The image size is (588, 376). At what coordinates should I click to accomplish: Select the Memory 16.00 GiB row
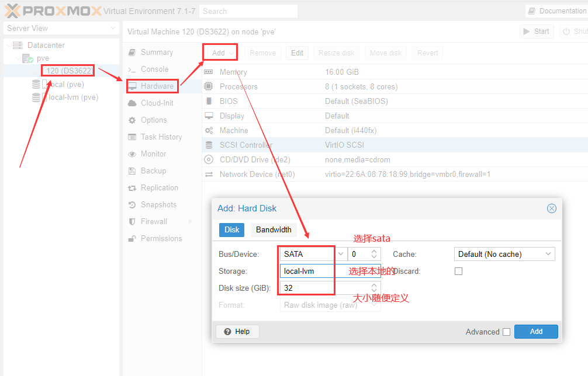click(395, 72)
